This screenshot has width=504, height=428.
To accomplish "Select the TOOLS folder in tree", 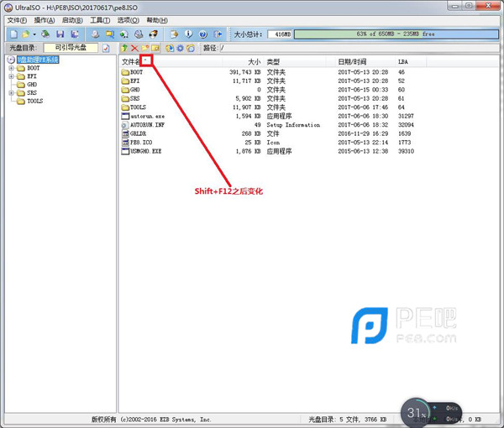I will (35, 102).
